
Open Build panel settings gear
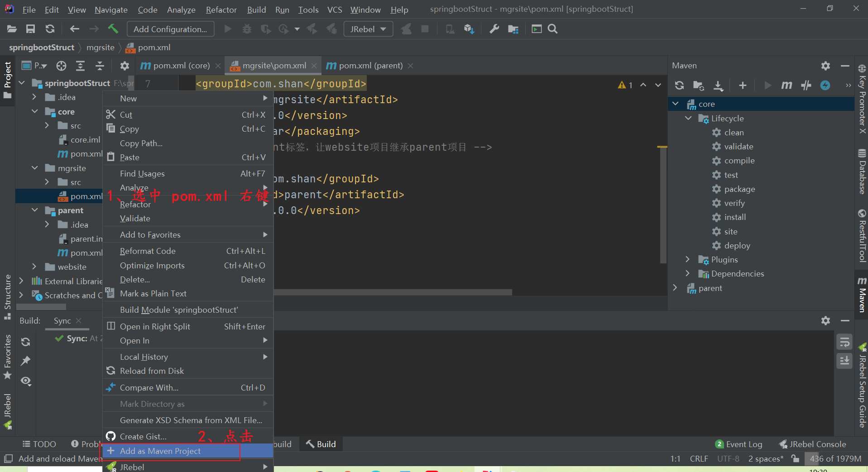point(825,320)
